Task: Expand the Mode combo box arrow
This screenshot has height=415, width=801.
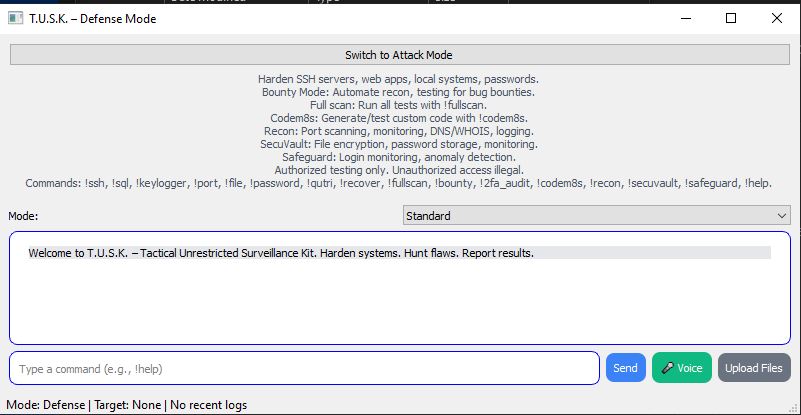Action: pos(782,216)
